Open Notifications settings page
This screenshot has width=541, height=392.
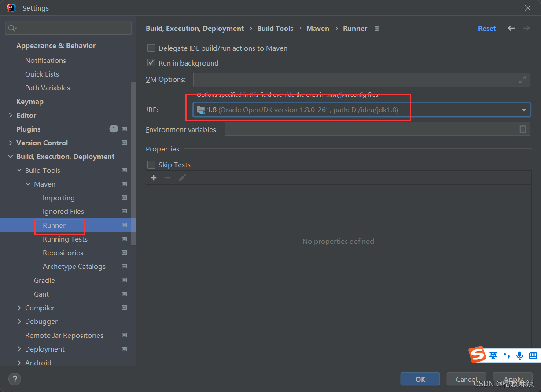(x=45, y=60)
